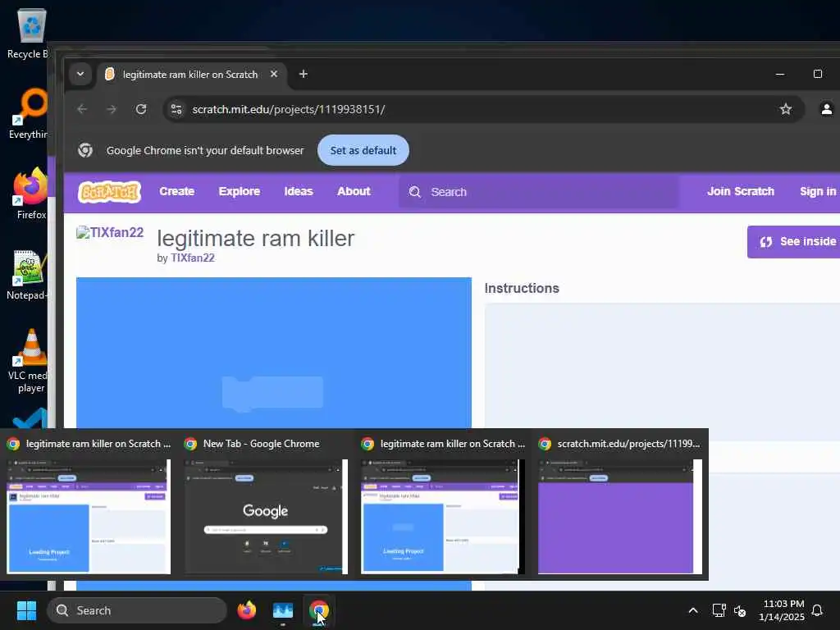Switch to first 'legitimate ram killer' window preview
Viewport: 840px width, 630px height.
pyautogui.click(x=89, y=517)
